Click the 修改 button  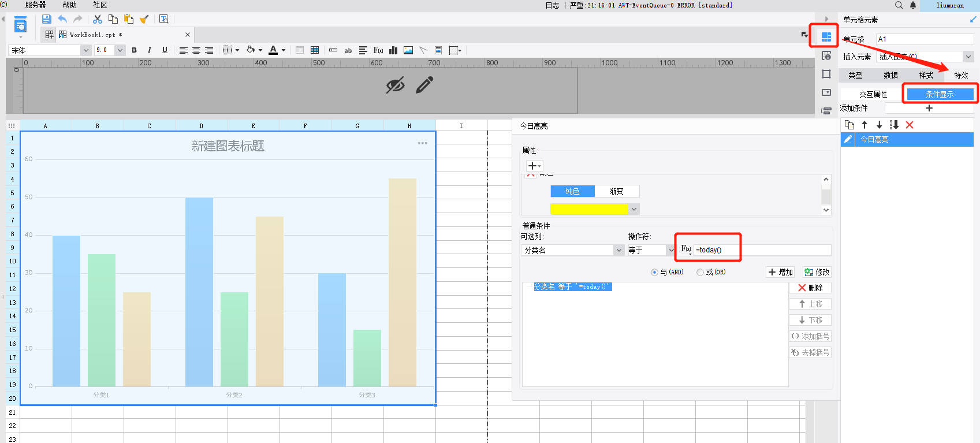tap(817, 272)
